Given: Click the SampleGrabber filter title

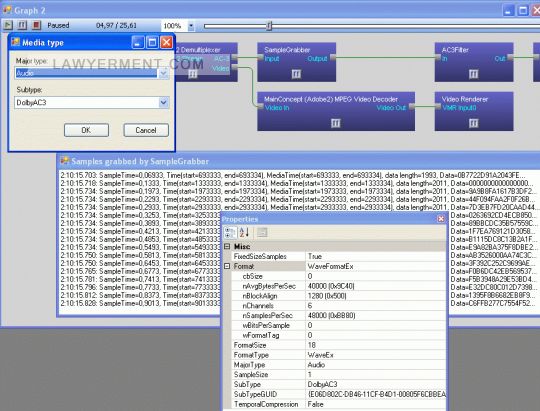Looking at the screenshot, I should 287,50.
